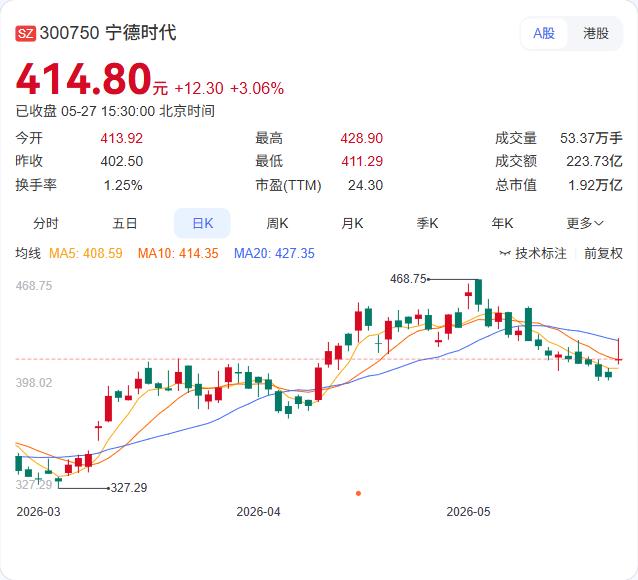Select the 周K weekly candlestick tab
Image resolution: width=638 pixels, height=580 pixels.
tap(277, 223)
